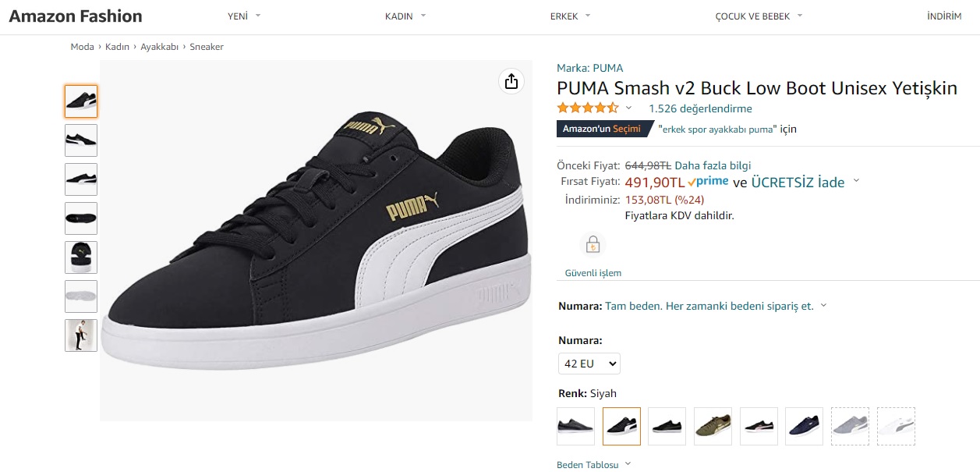Screen dimensions: 980x472
Task: Click the share icon on the product image
Action: point(511,81)
